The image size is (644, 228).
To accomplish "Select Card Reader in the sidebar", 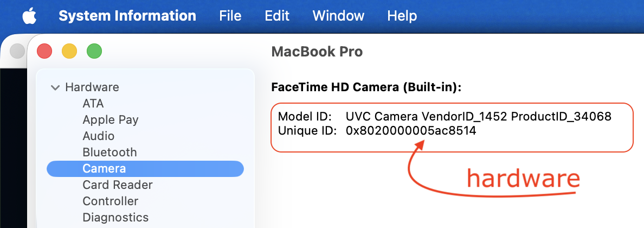I will pyautogui.click(x=118, y=185).
